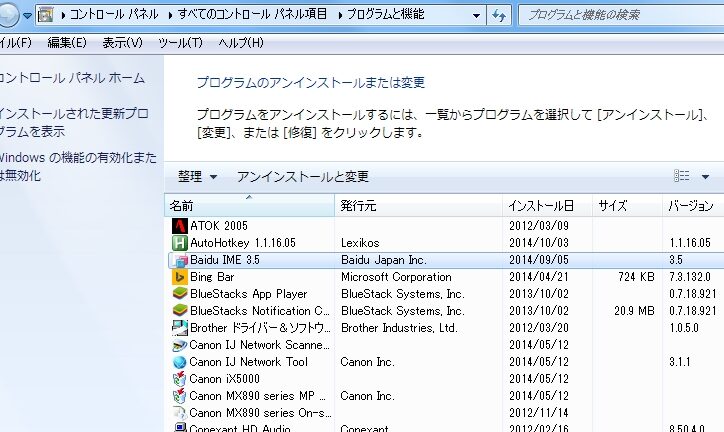Click publisher Lexikos

pyautogui.click(x=360, y=243)
